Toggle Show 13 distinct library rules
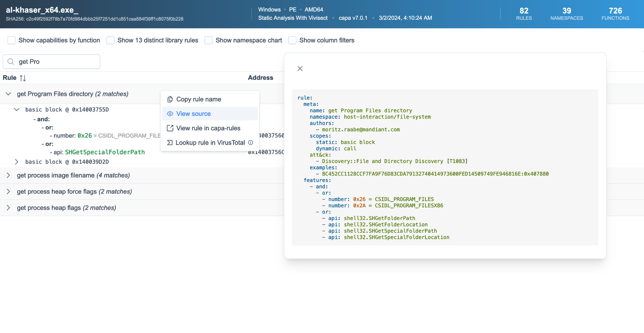 pyautogui.click(x=110, y=40)
